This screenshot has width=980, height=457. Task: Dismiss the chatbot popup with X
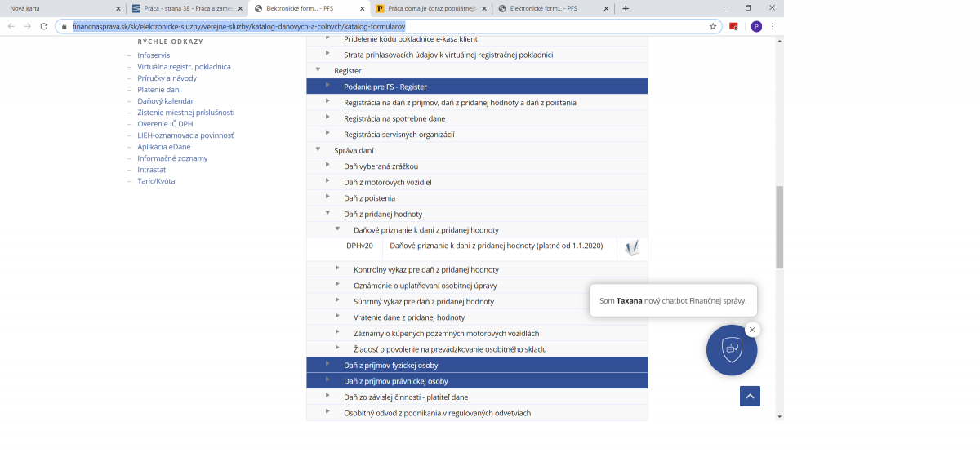(752, 330)
